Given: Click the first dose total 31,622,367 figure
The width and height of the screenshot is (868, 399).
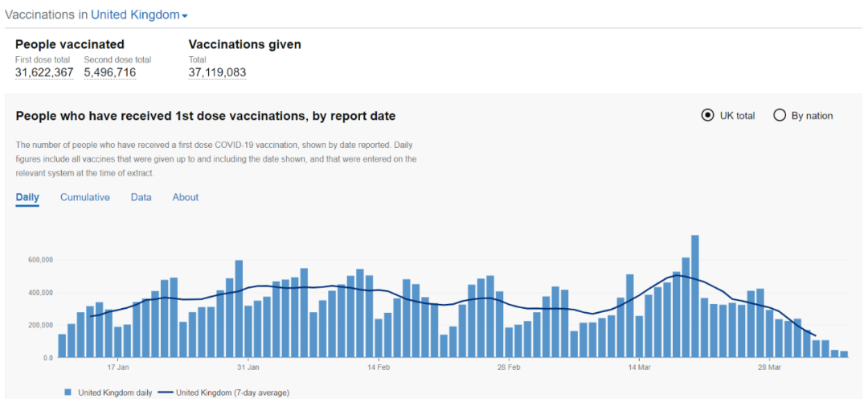Looking at the screenshot, I should pyautogui.click(x=44, y=72).
